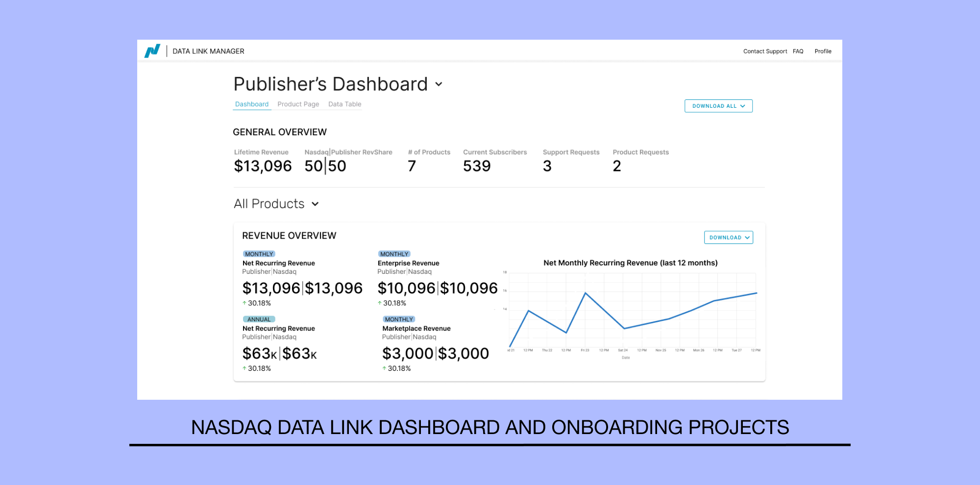The height and width of the screenshot is (485, 980).
Task: Click the 30.18% change under Enterprise Revenue
Action: click(x=392, y=303)
